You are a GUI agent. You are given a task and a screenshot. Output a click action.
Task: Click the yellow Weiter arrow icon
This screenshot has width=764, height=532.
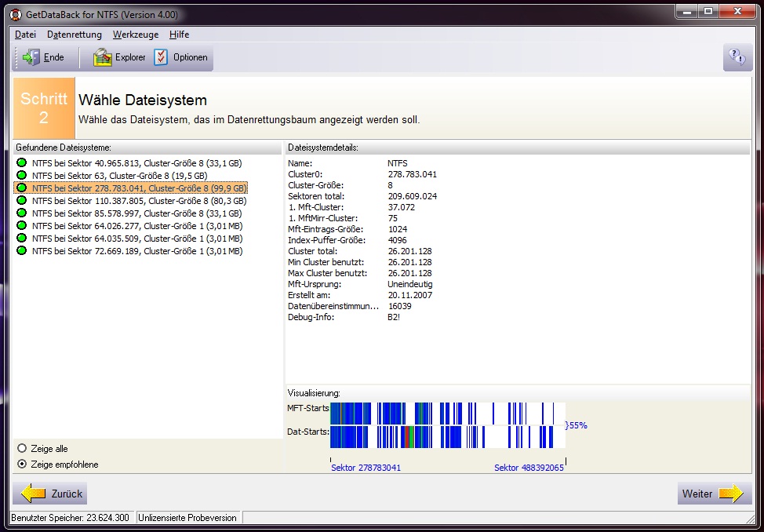tap(731, 494)
